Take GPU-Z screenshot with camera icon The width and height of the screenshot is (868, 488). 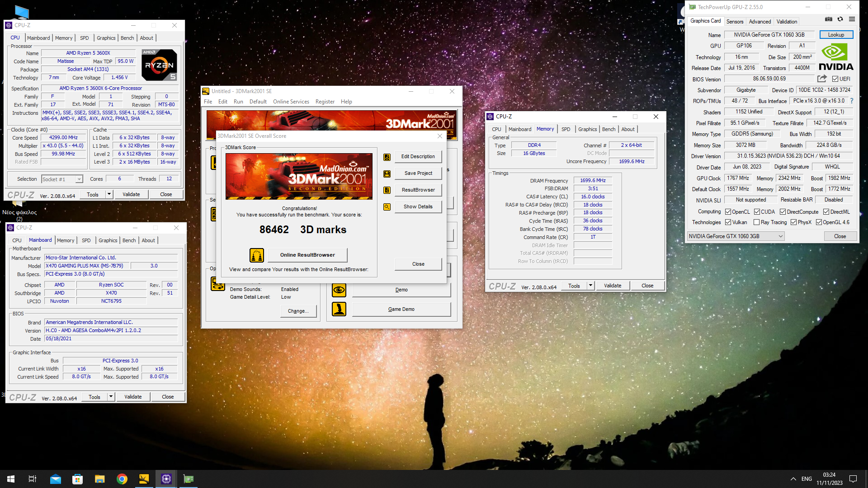coord(828,19)
